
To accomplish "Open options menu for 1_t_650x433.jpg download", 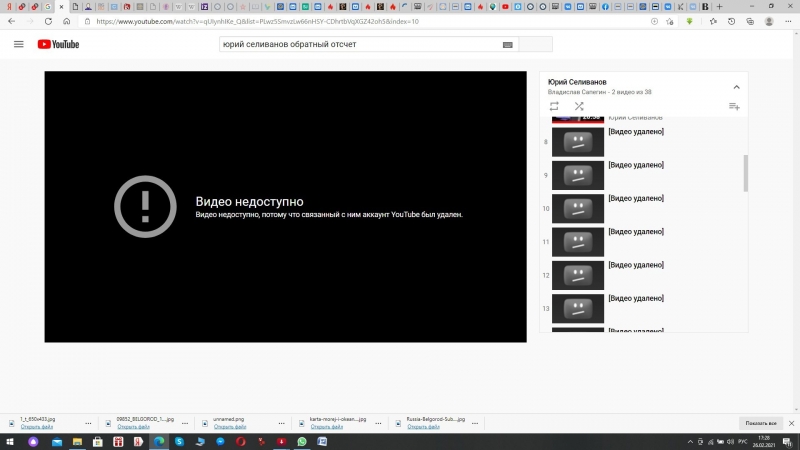I will tap(89, 423).
